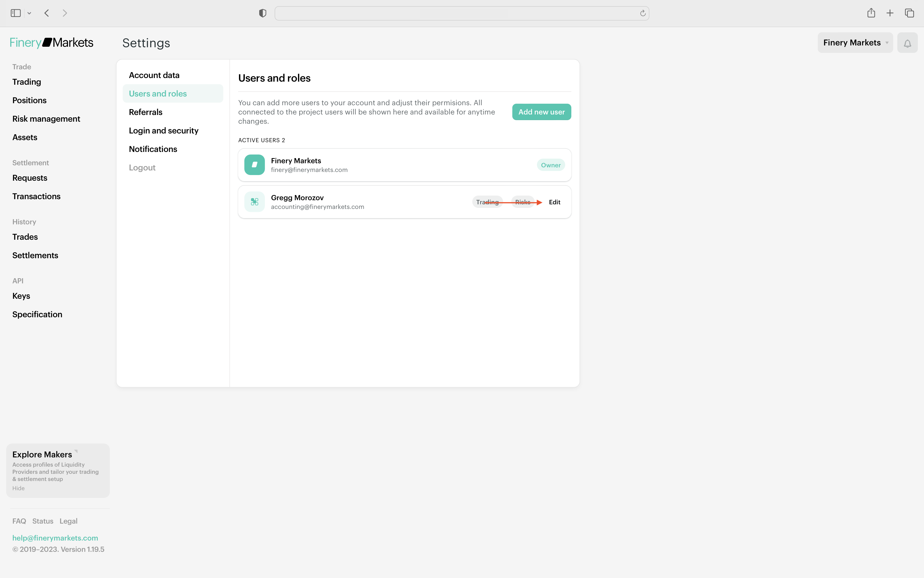Open the Status footer link
This screenshot has height=578, width=924.
(x=43, y=521)
